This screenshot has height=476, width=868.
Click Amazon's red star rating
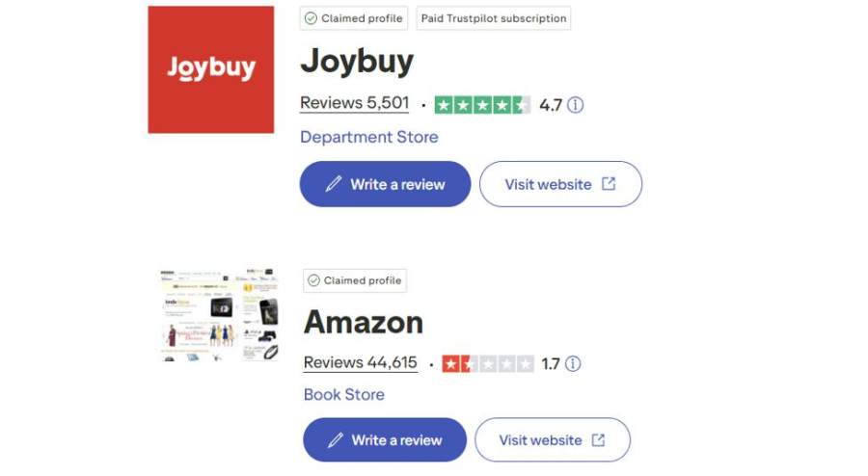pos(487,364)
